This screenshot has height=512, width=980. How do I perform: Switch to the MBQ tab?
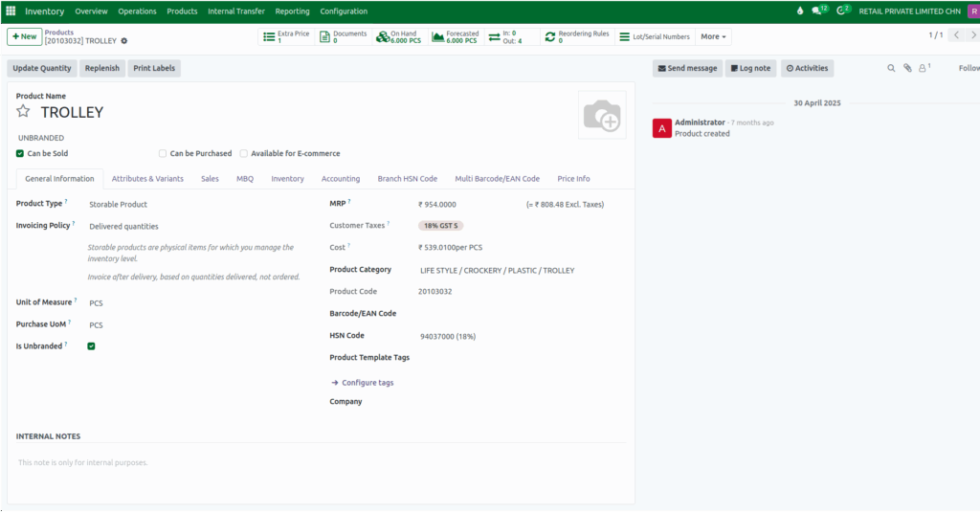(x=245, y=179)
